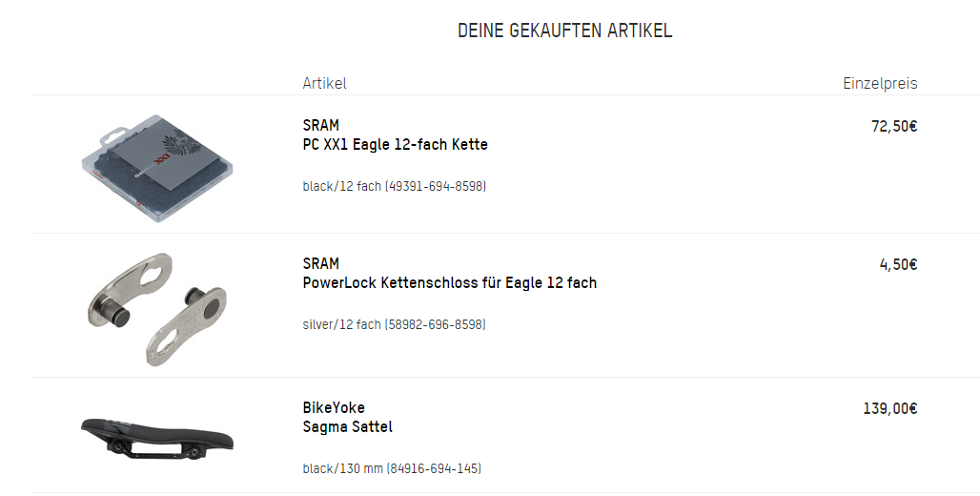Open the PowerLock chain link thumbnail
Image resolution: width=980 pixels, height=496 pixels.
[x=158, y=308]
